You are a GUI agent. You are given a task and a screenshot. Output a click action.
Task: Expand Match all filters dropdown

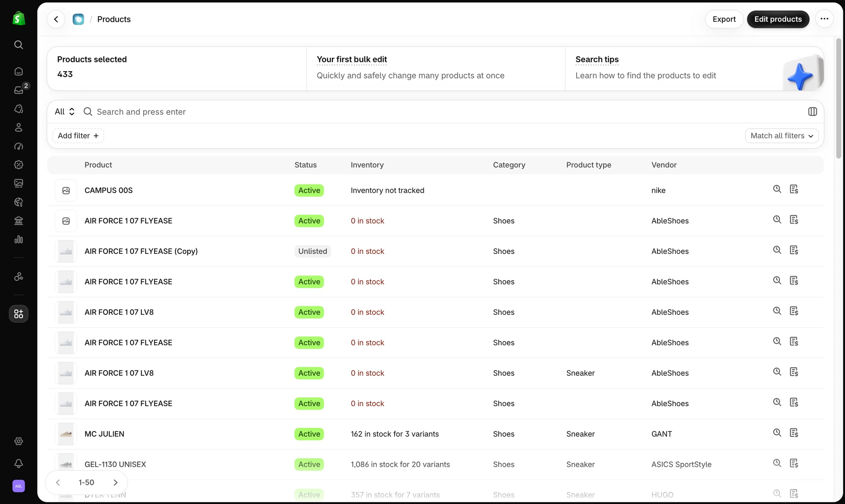pyautogui.click(x=782, y=136)
